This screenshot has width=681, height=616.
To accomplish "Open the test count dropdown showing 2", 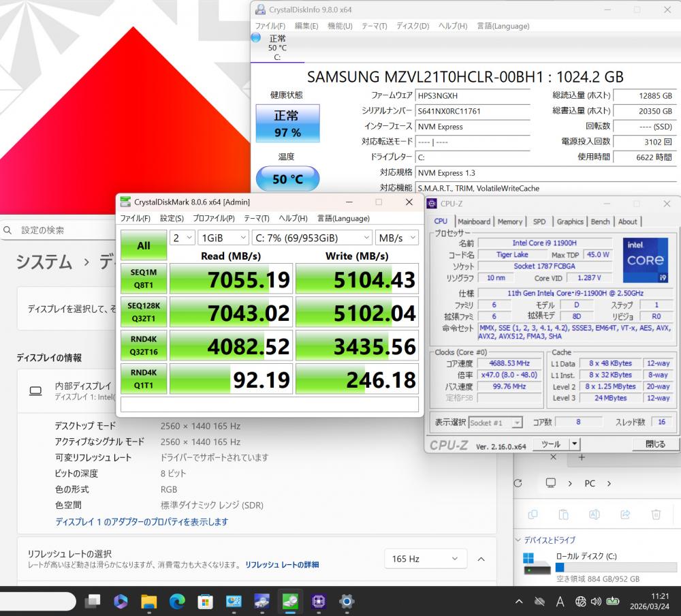I will coord(182,237).
